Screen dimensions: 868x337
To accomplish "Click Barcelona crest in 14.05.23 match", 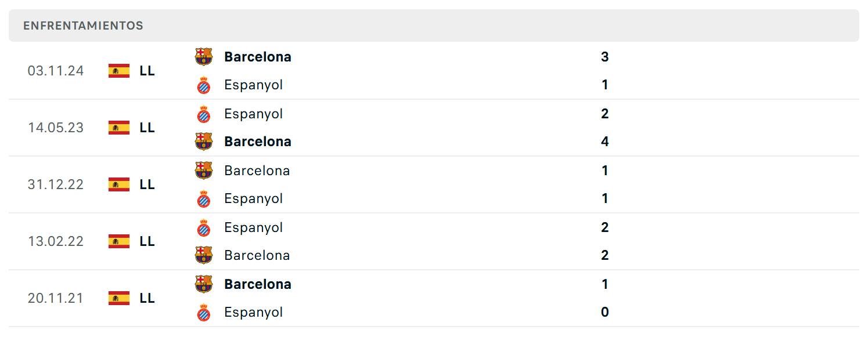I will pos(204,142).
